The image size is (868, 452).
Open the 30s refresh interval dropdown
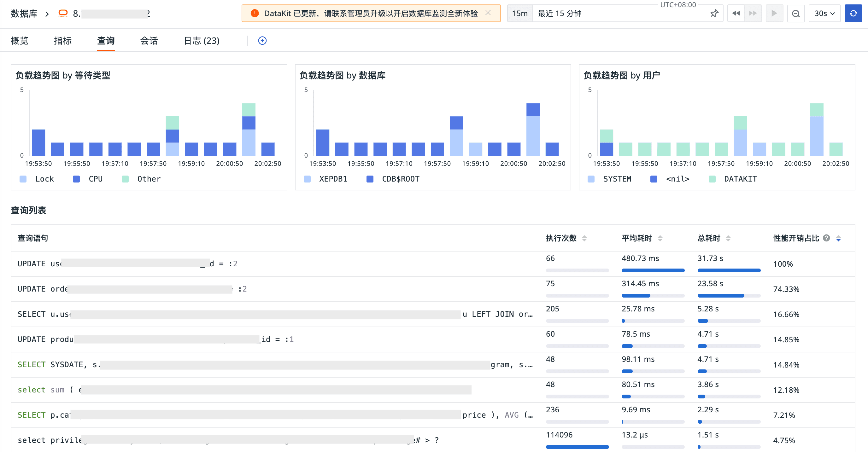click(x=824, y=14)
